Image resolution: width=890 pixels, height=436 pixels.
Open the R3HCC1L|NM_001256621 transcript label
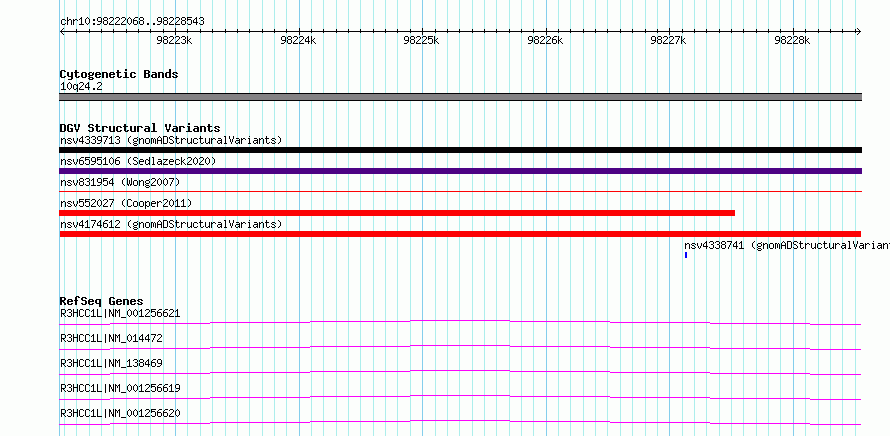(x=120, y=313)
